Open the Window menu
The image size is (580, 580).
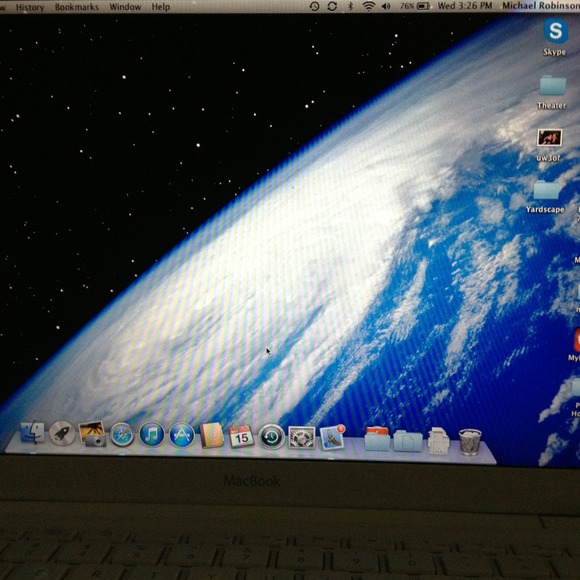point(125,7)
